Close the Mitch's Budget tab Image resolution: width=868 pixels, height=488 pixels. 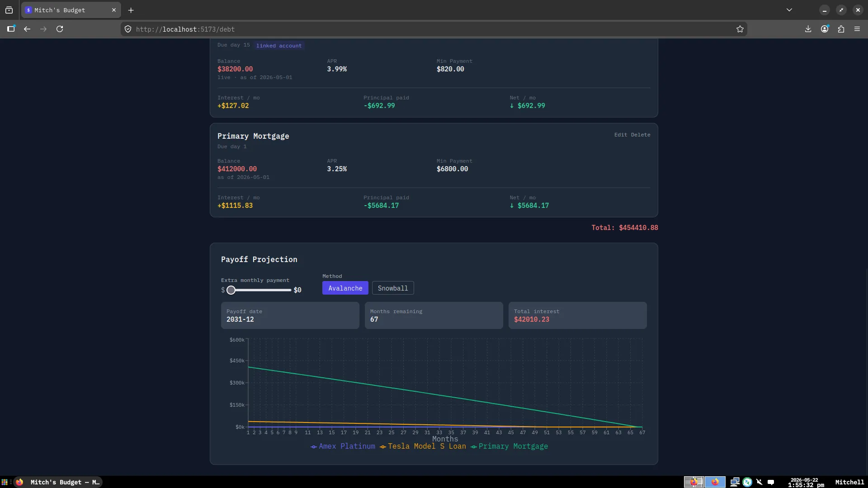tap(114, 10)
